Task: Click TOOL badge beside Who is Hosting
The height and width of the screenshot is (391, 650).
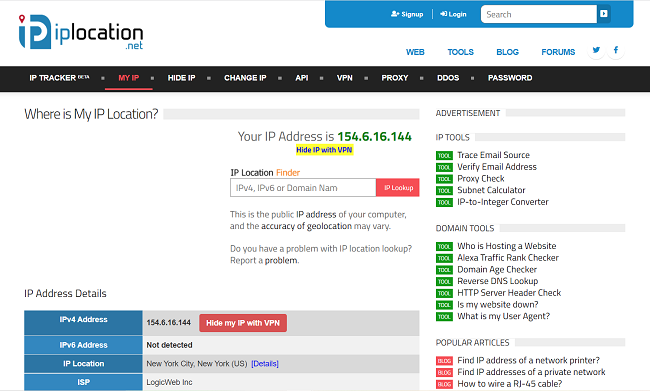Action: [444, 246]
